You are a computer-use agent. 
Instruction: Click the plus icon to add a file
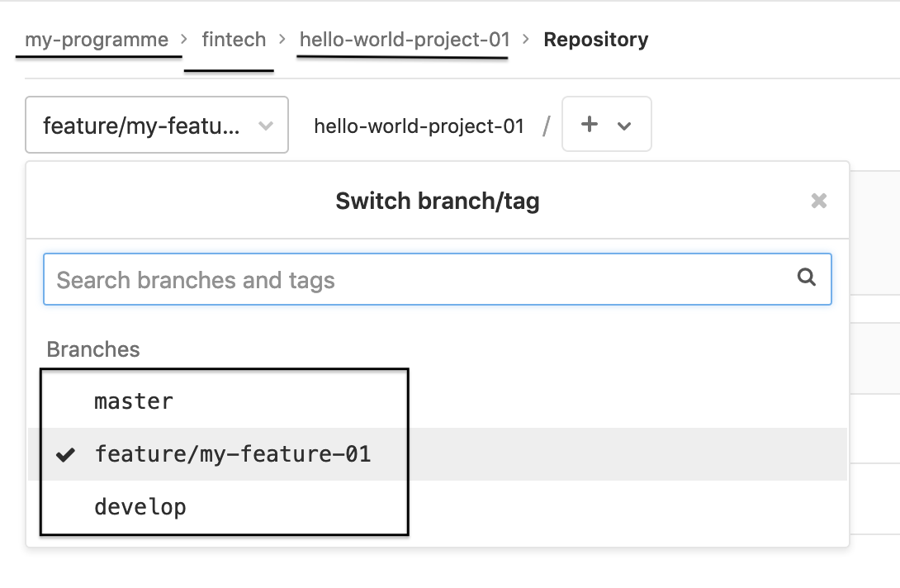(590, 125)
